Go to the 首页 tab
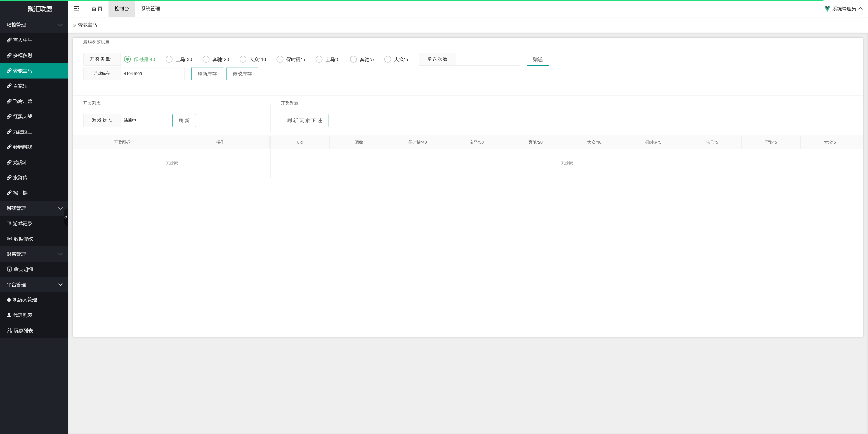This screenshot has height=434, width=868. [x=97, y=9]
